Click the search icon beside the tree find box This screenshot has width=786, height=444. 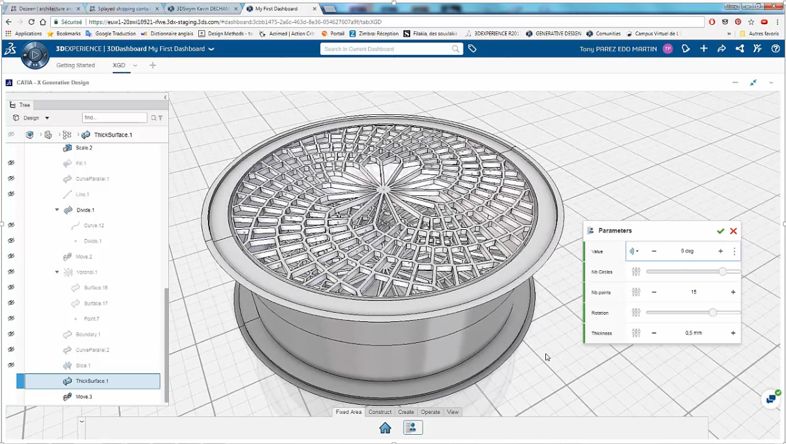click(153, 118)
